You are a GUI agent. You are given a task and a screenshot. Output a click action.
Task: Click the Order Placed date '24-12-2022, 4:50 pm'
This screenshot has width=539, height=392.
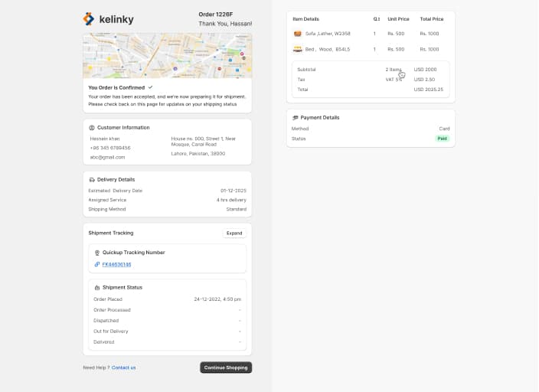tap(217, 299)
